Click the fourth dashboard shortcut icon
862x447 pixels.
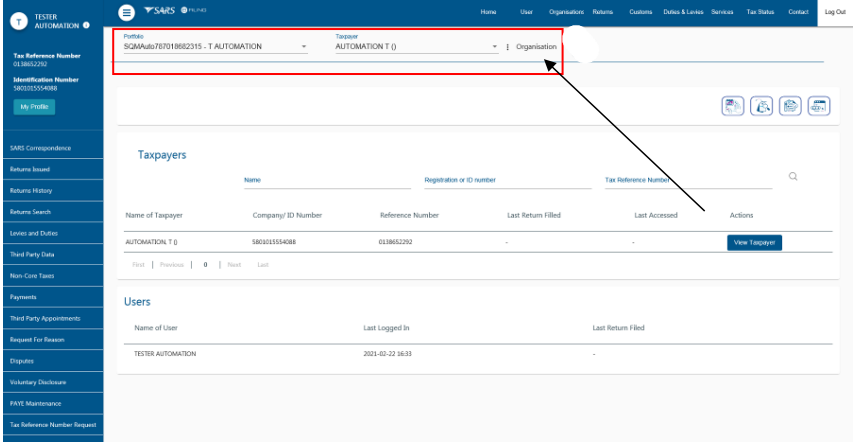(x=819, y=107)
